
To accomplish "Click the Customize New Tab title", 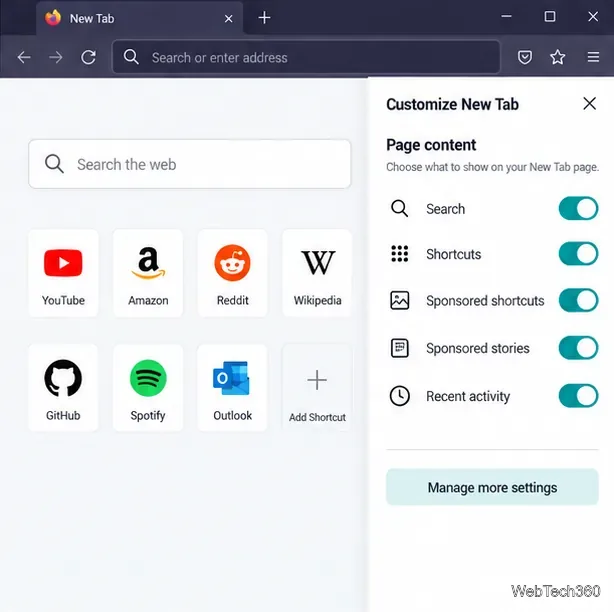I will coord(452,105).
